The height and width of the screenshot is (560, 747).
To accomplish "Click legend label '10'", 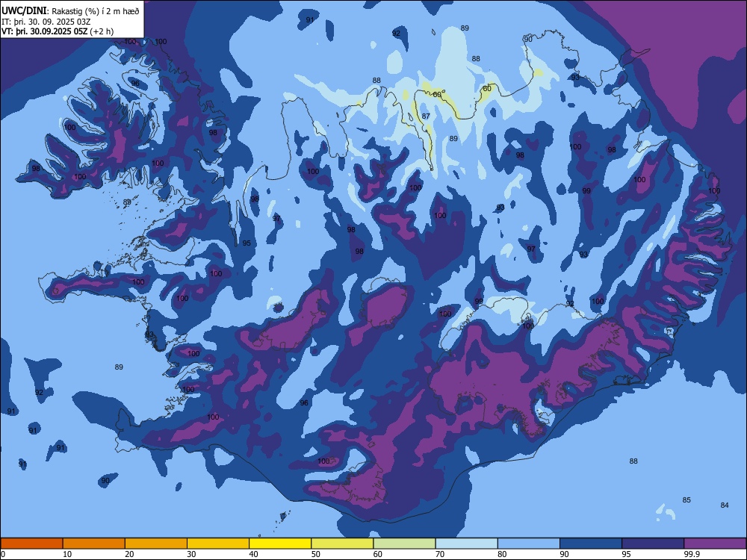I will coord(67,554).
